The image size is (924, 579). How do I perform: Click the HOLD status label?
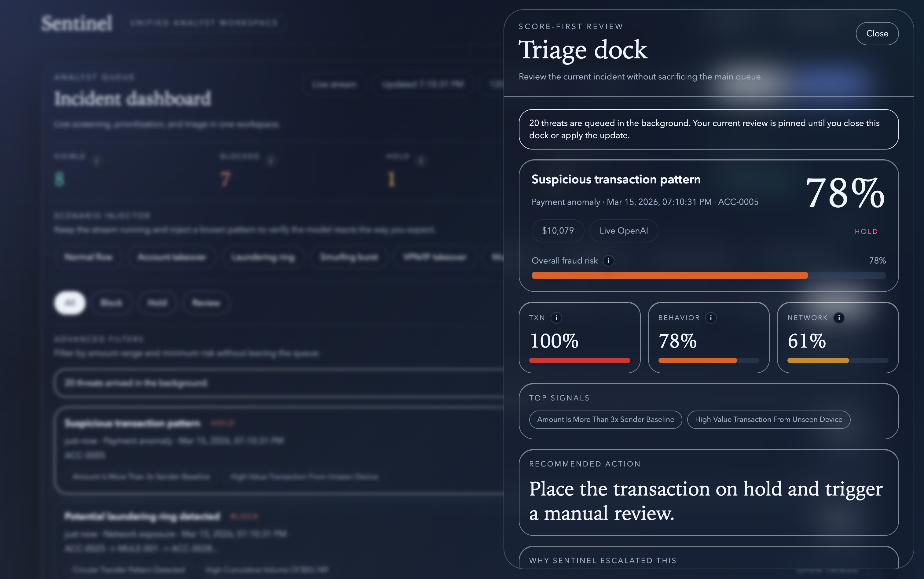[866, 232]
